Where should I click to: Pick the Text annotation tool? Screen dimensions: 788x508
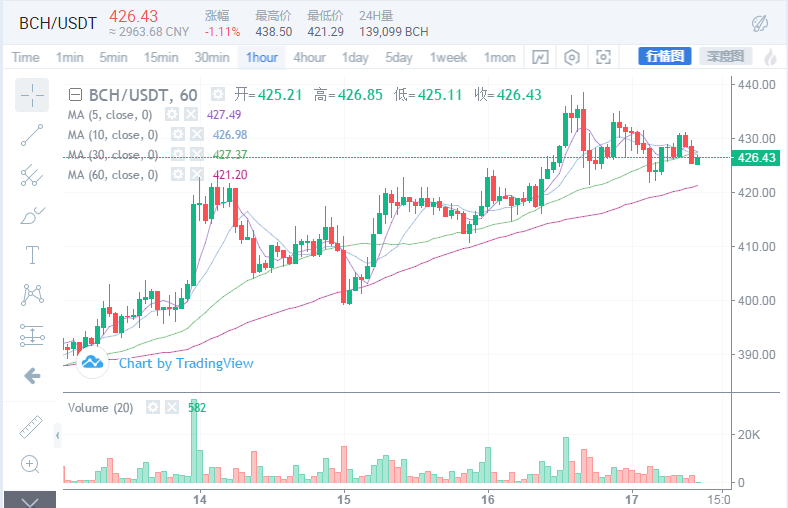[x=32, y=255]
